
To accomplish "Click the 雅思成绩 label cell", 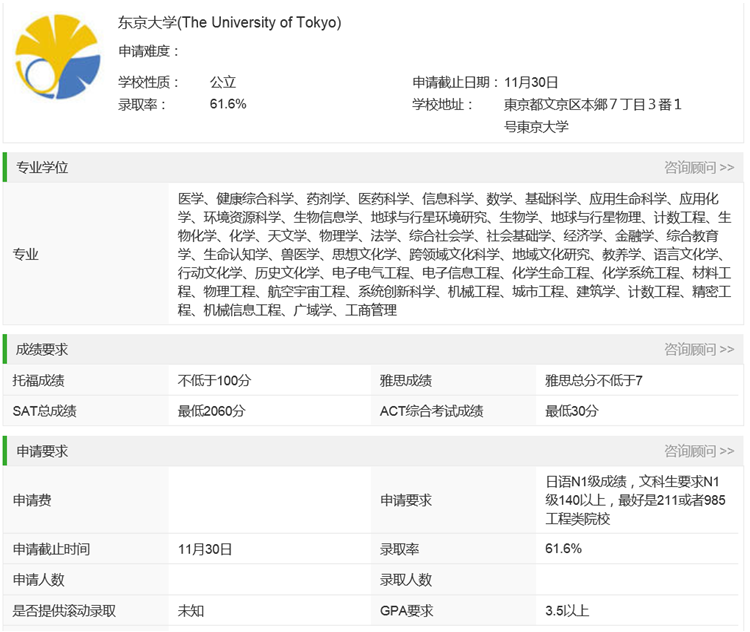I will click(x=453, y=380).
